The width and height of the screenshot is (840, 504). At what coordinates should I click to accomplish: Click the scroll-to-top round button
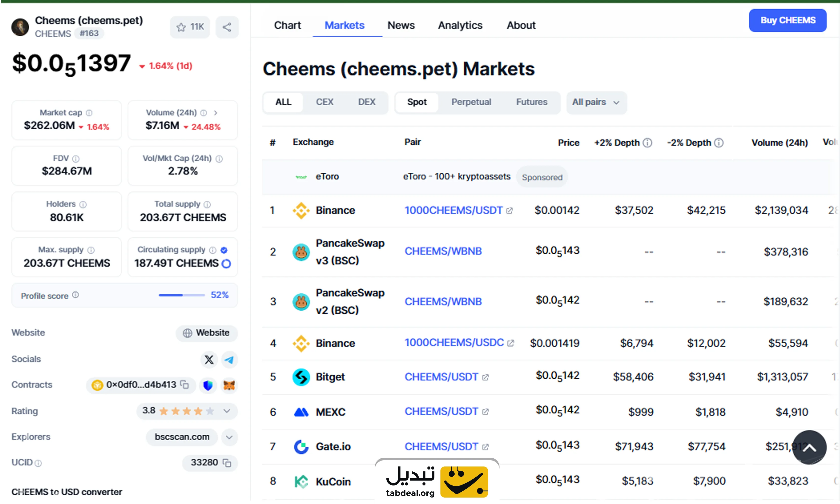click(x=809, y=447)
